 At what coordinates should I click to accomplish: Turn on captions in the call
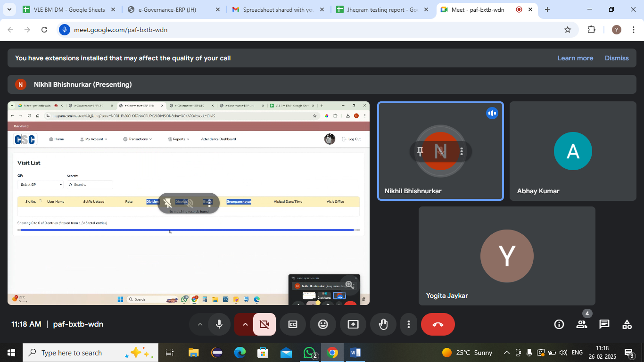293,324
